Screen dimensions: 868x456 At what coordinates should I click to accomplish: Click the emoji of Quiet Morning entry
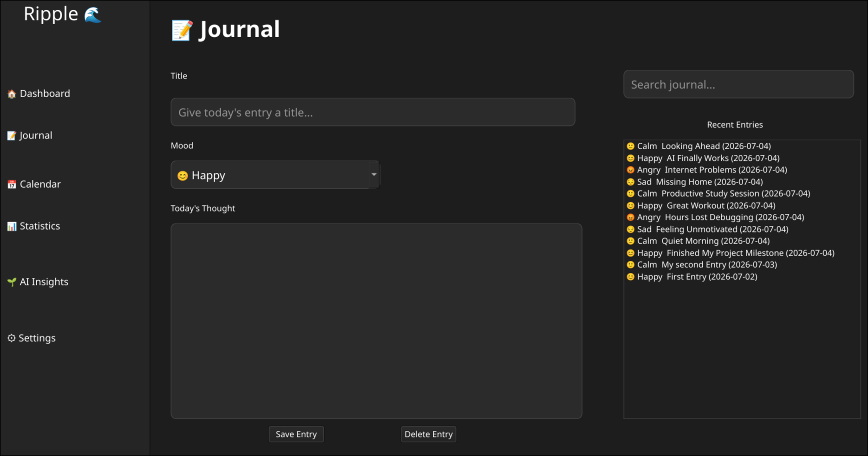click(x=630, y=241)
